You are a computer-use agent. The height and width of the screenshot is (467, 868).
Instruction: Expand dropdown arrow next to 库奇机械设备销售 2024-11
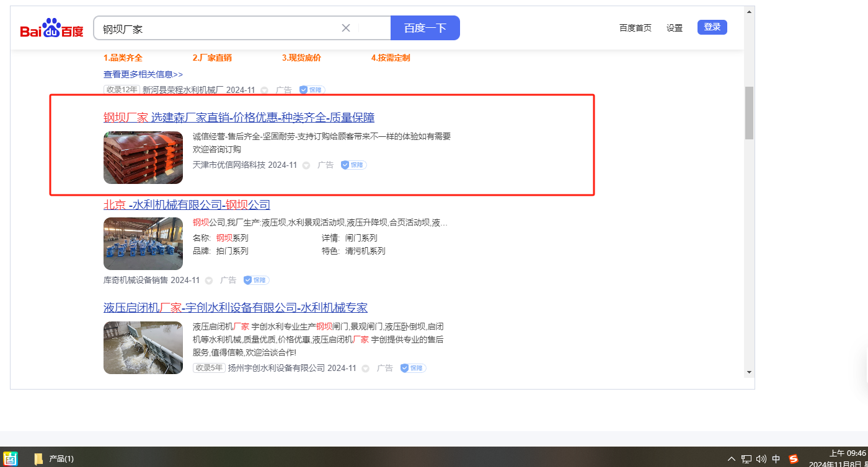[209, 281]
